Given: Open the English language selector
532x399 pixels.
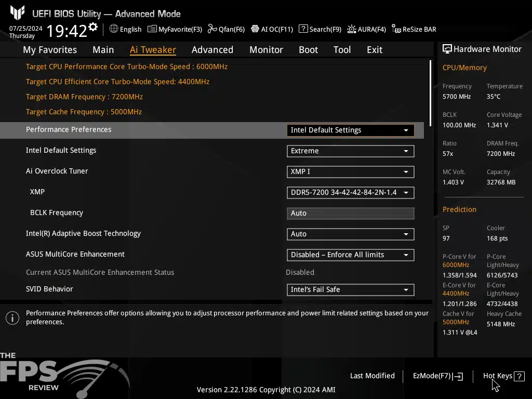Looking at the screenshot, I should [125, 29].
